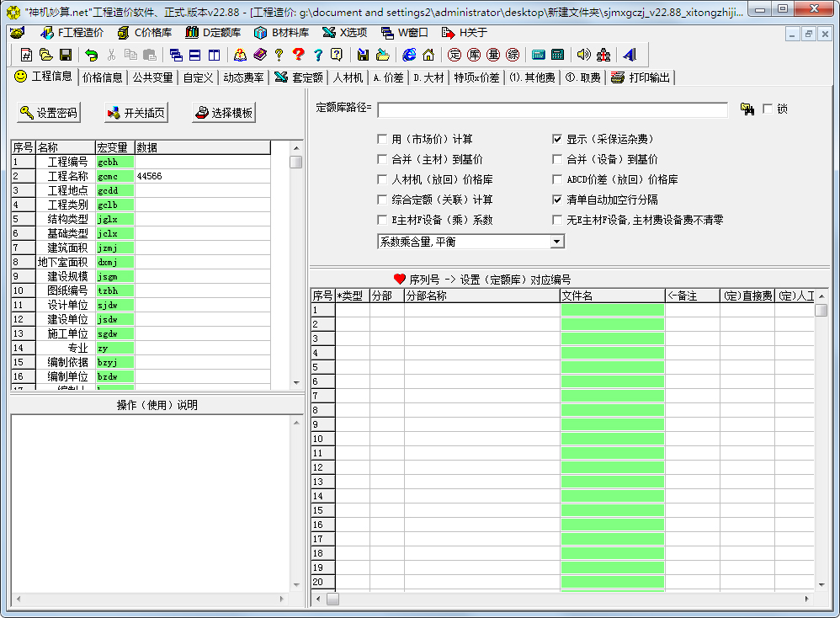This screenshot has width=840, height=618.
Task: Click the circled 定 toolbar icon
Action: point(455,55)
